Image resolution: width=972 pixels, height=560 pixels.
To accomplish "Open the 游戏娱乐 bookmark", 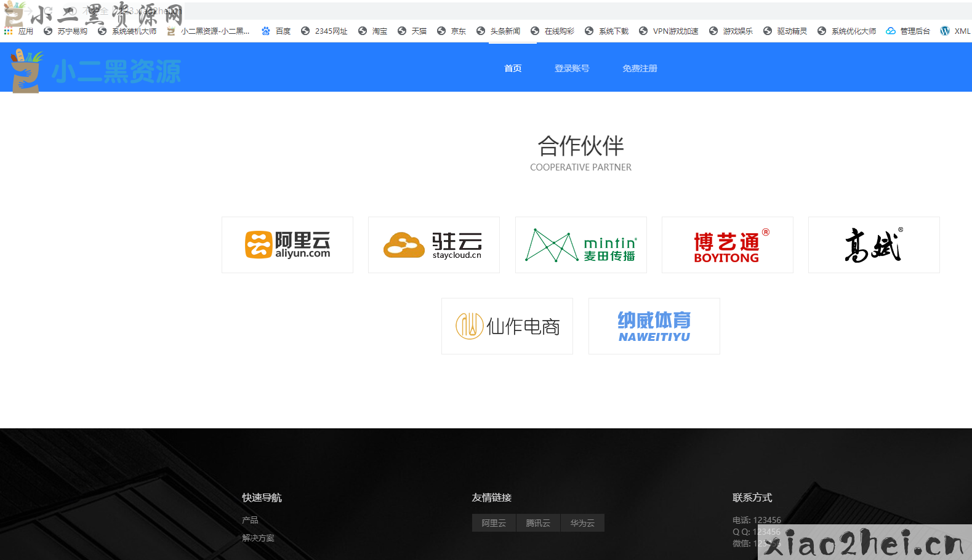I will pos(731,31).
